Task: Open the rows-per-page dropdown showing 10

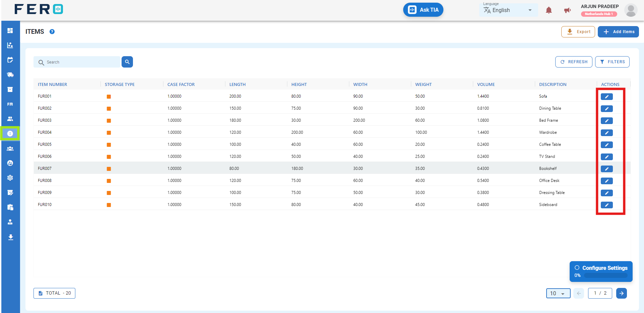Action: (558, 293)
